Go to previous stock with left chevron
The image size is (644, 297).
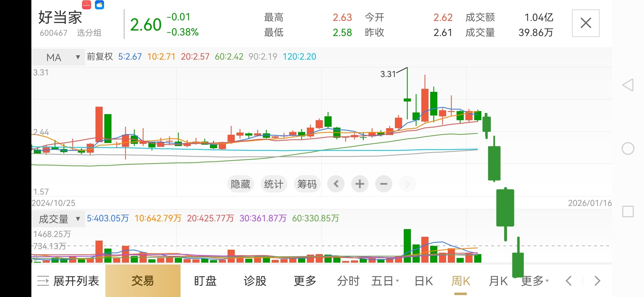(x=569, y=281)
